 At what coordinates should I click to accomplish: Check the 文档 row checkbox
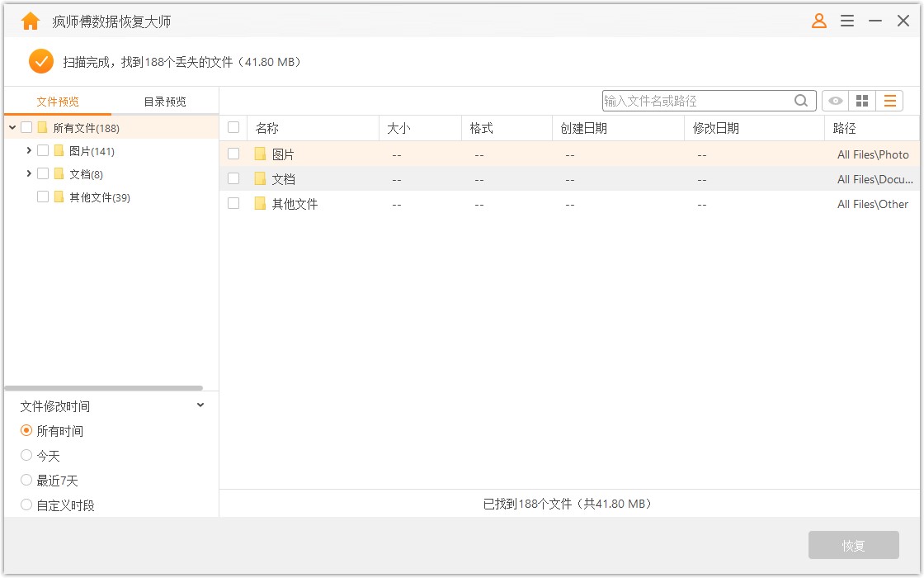coord(233,178)
